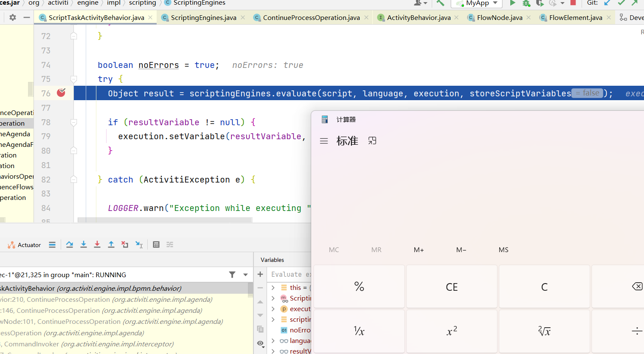The image size is (644, 354).
Task: Toggle the breakpoint on line 76
Action: [61, 93]
